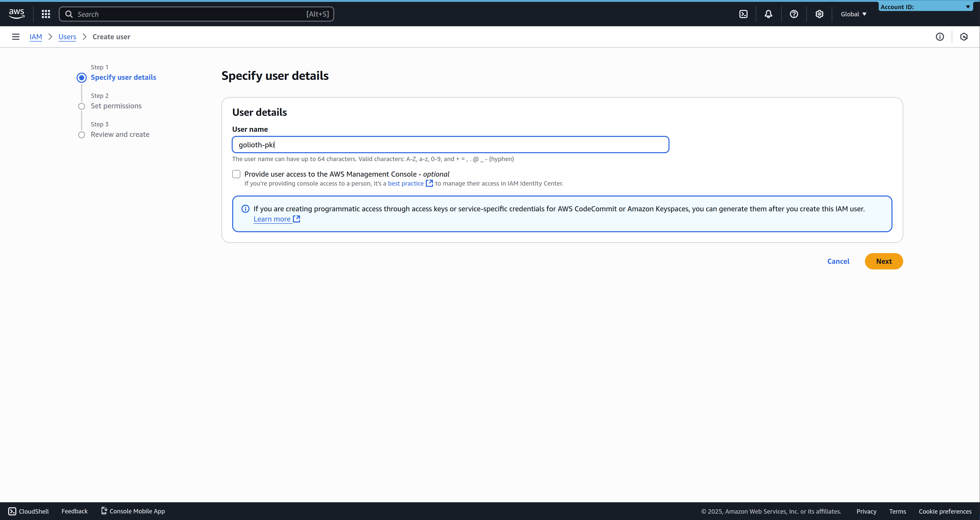This screenshot has width=980, height=520.
Task: Expand the Users breadcrumb chevron
Action: click(x=84, y=36)
